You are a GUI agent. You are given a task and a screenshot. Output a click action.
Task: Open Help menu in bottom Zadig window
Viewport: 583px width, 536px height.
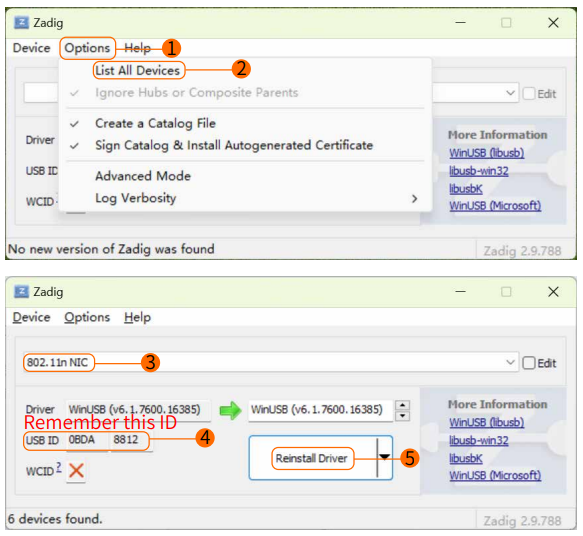[137, 317]
